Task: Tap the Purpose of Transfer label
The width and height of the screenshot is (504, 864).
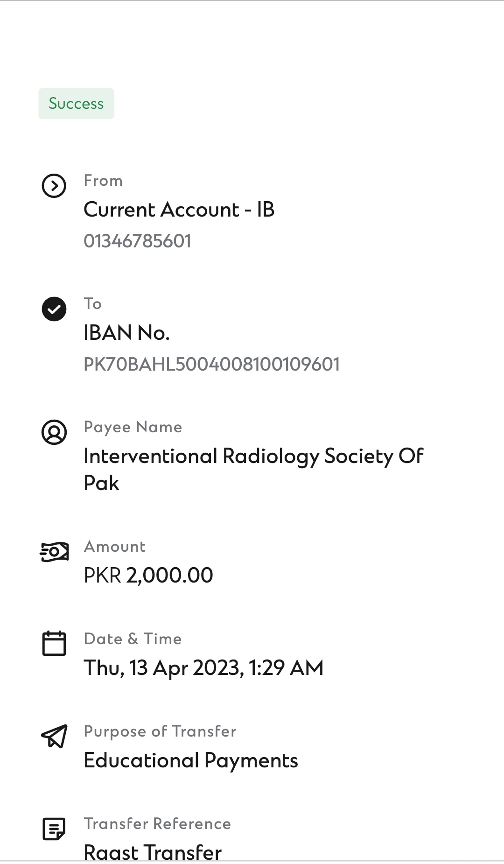Action: 160,731
